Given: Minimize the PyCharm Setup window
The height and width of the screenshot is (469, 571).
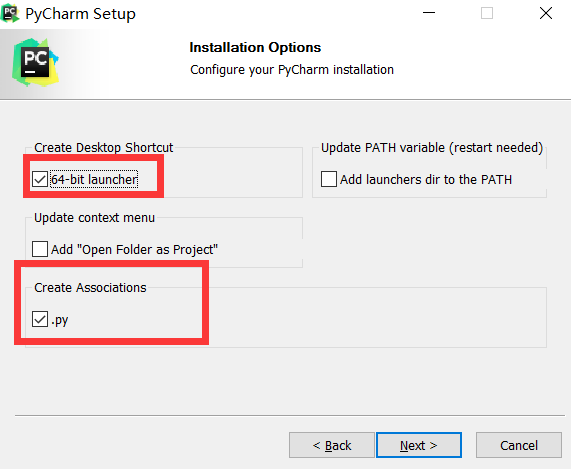Looking at the screenshot, I should [429, 13].
